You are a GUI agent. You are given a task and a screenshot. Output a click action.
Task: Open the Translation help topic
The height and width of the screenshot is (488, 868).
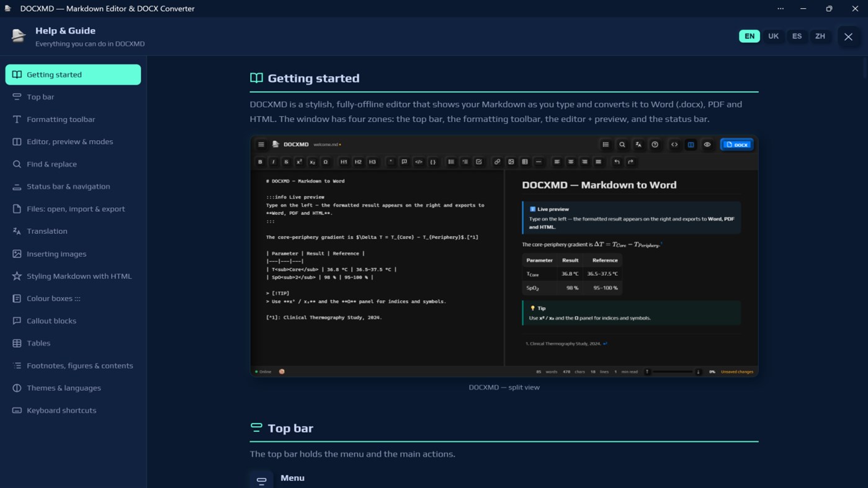(73, 231)
